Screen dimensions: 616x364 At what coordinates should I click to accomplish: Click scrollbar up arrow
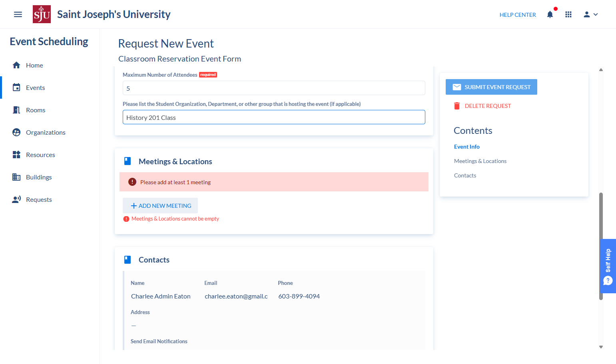point(601,70)
